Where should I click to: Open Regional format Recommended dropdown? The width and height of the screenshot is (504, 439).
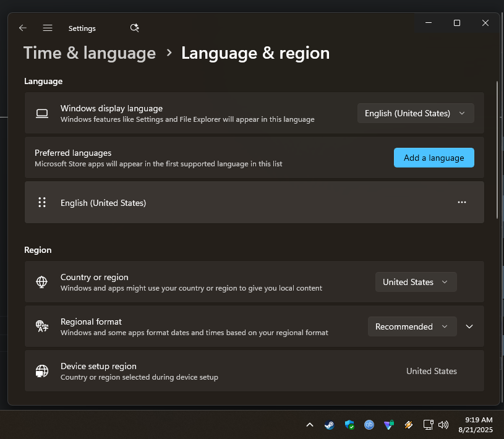pyautogui.click(x=412, y=326)
